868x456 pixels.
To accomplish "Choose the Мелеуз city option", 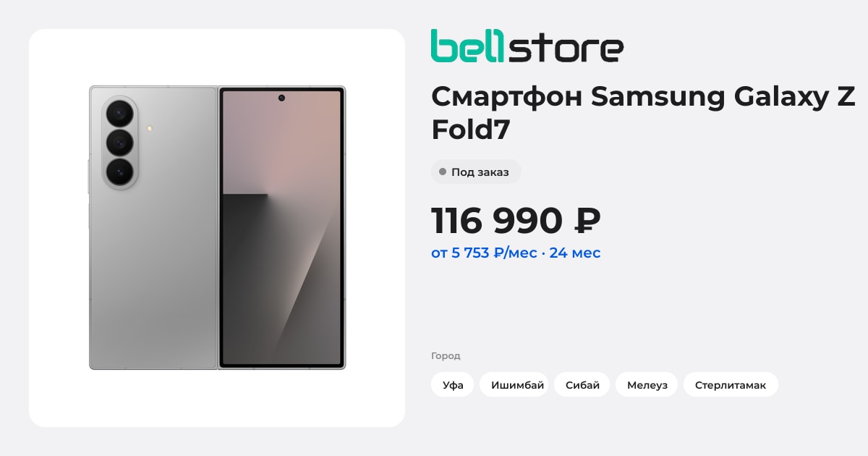I will [647, 384].
